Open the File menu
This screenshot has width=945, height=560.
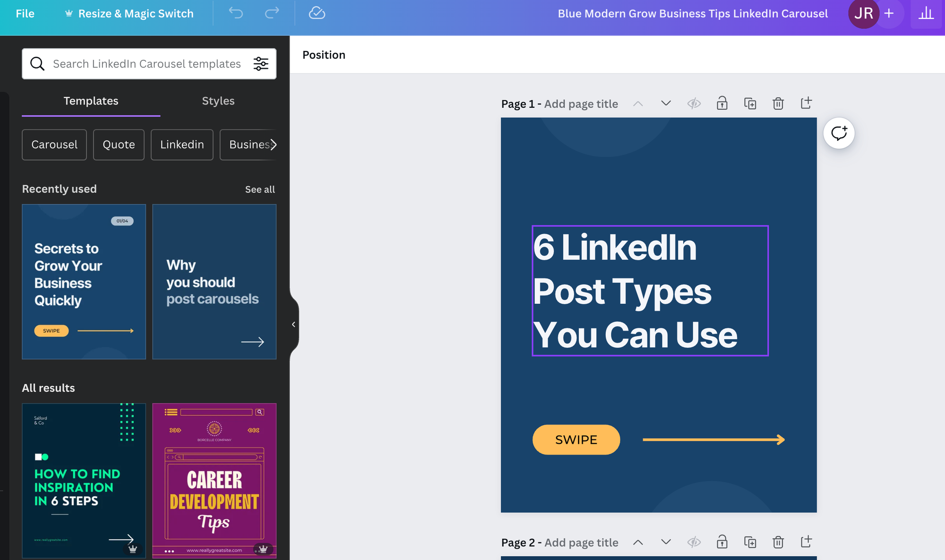(x=25, y=14)
